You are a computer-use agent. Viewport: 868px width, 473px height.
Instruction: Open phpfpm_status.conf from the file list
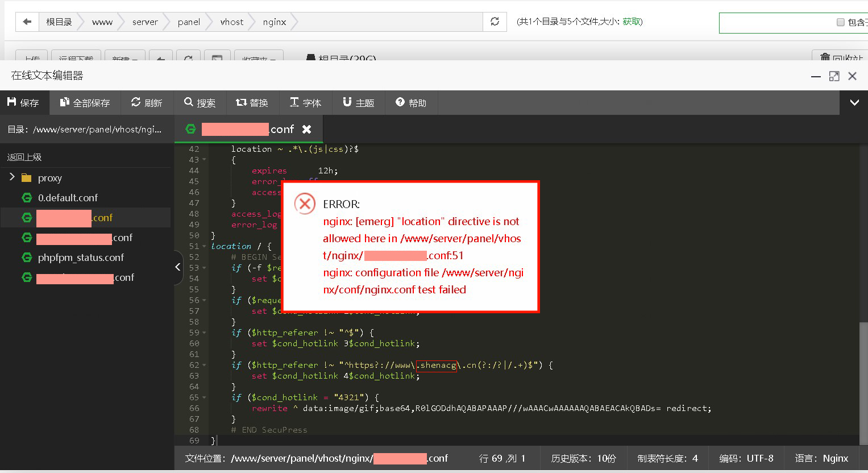[x=81, y=258]
